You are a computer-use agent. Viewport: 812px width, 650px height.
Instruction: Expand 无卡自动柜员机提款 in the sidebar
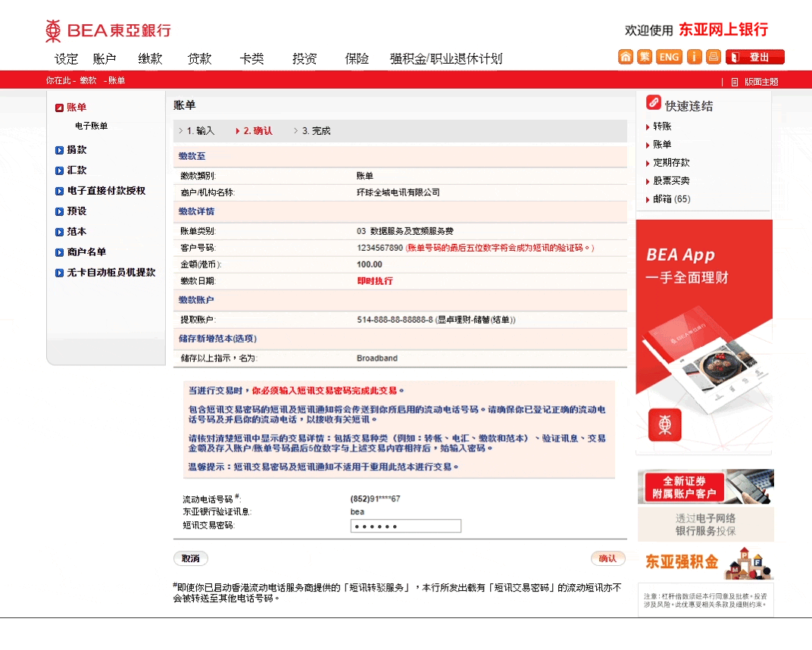[x=111, y=273]
